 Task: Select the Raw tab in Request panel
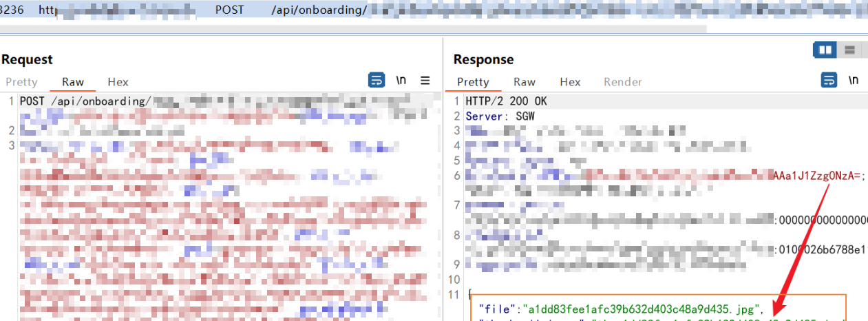pyautogui.click(x=73, y=82)
